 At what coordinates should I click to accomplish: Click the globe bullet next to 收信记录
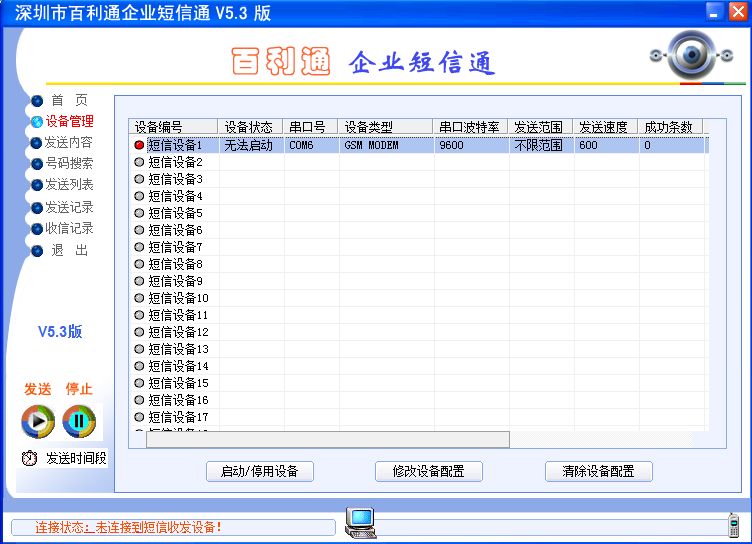37,229
